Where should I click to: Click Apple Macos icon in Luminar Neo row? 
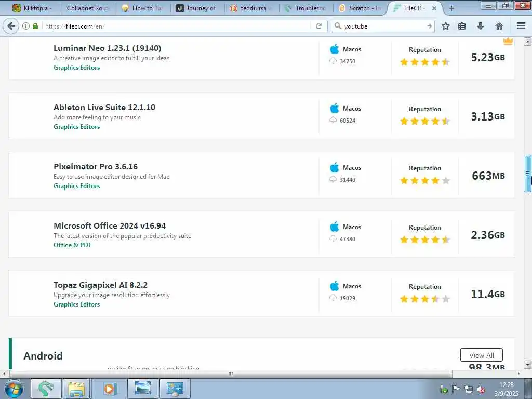click(334, 49)
